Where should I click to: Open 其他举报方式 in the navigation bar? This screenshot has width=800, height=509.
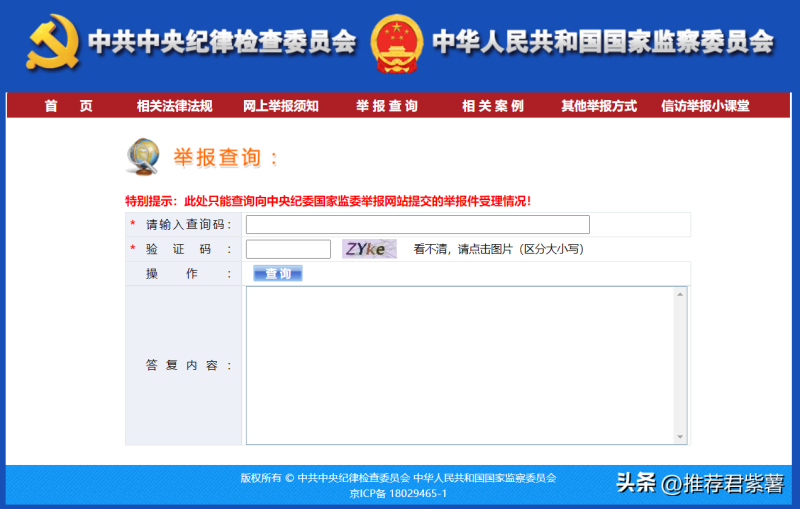[598, 106]
